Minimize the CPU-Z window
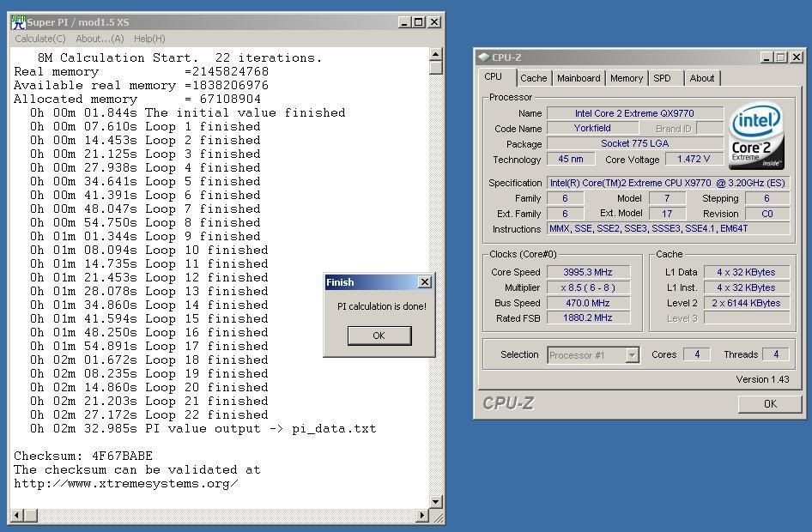This screenshot has height=532, width=812. [767, 57]
